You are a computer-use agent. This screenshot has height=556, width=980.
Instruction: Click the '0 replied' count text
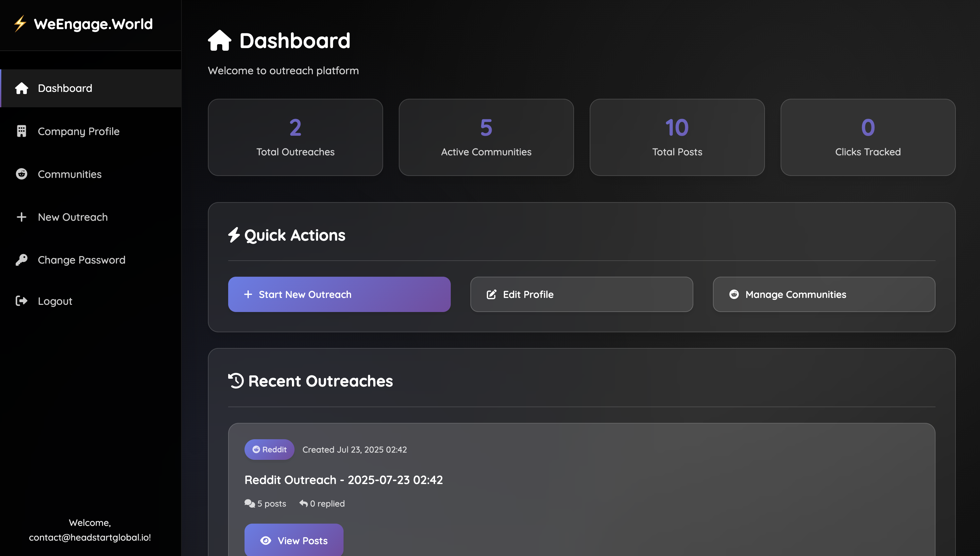tap(328, 504)
